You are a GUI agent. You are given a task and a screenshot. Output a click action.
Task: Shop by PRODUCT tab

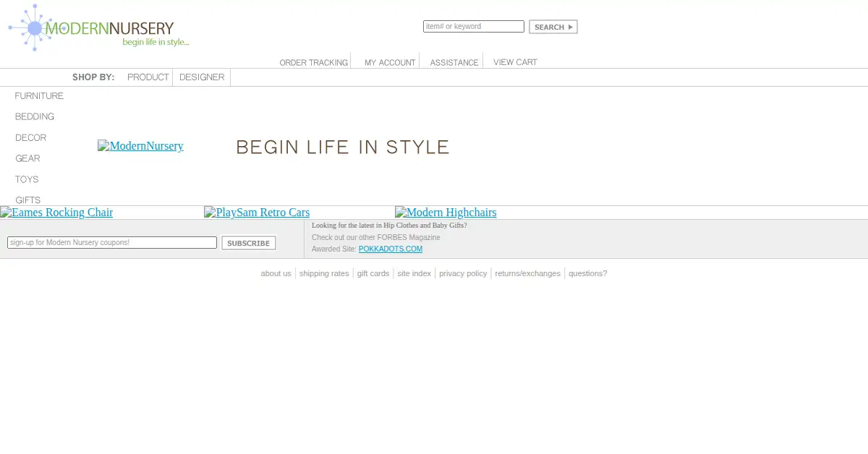pyautogui.click(x=148, y=77)
